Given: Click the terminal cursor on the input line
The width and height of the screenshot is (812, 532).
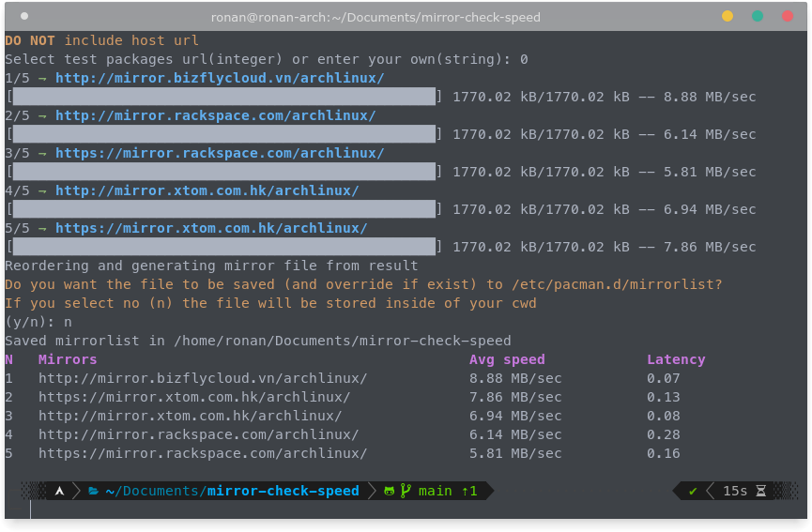Looking at the screenshot, I should [x=31, y=509].
